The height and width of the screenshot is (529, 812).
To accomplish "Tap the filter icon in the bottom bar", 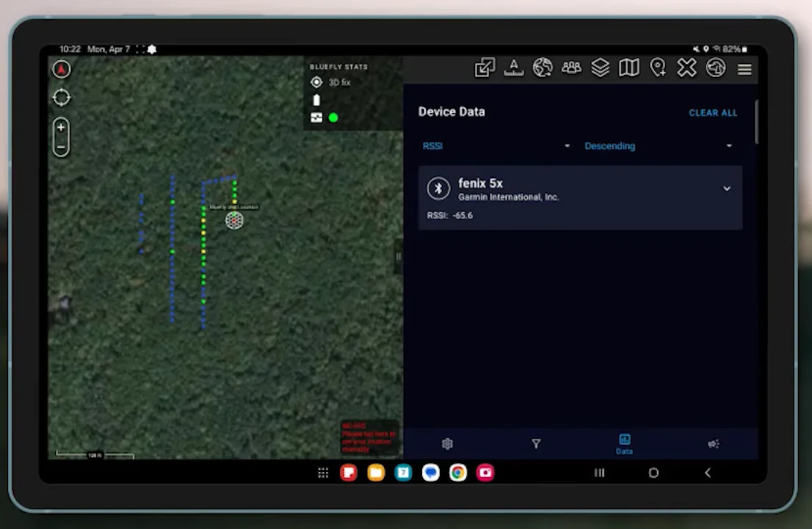I will (536, 444).
